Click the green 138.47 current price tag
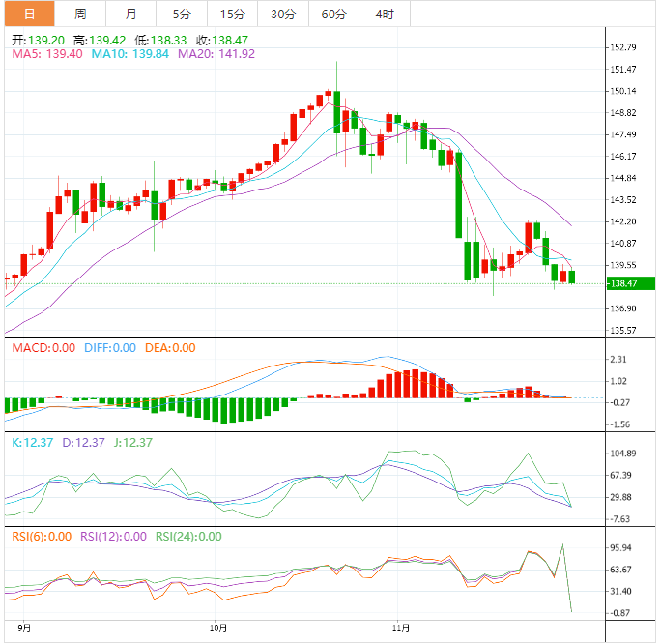 pyautogui.click(x=621, y=283)
